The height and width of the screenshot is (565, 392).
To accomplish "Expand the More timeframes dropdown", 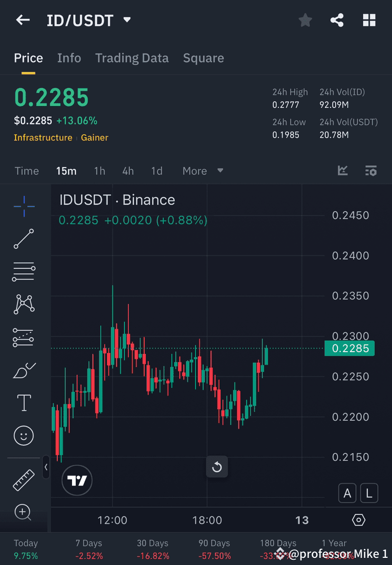I will (203, 171).
